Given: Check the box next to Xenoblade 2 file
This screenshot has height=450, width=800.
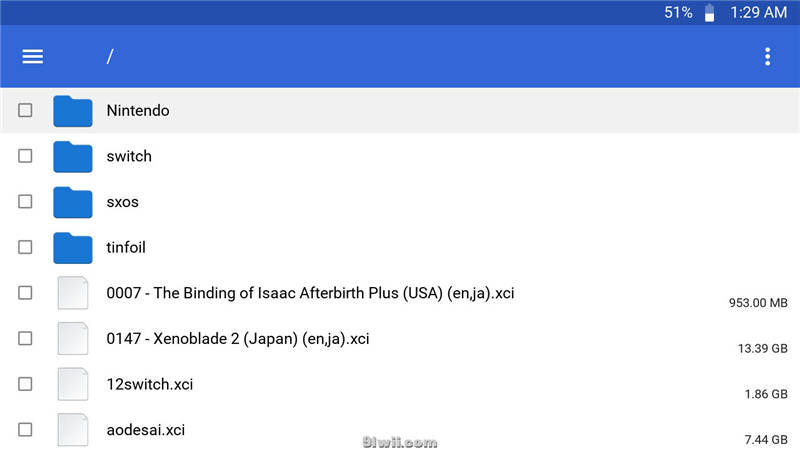Looking at the screenshot, I should (25, 338).
